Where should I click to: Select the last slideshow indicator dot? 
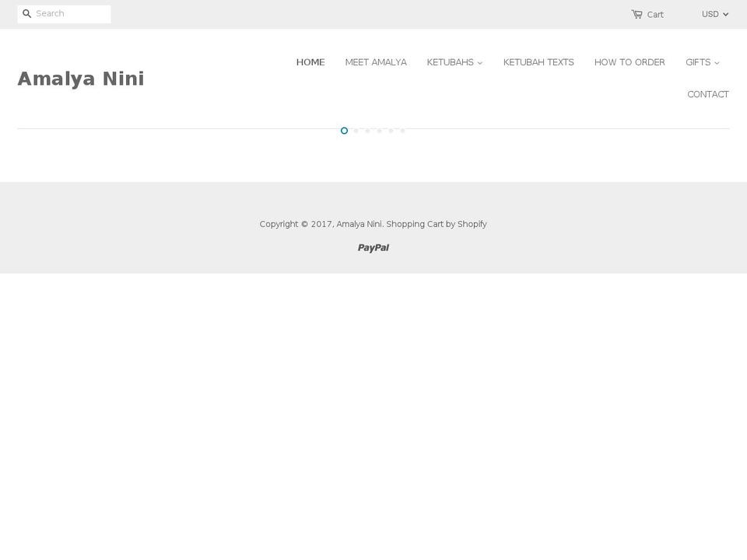402,131
